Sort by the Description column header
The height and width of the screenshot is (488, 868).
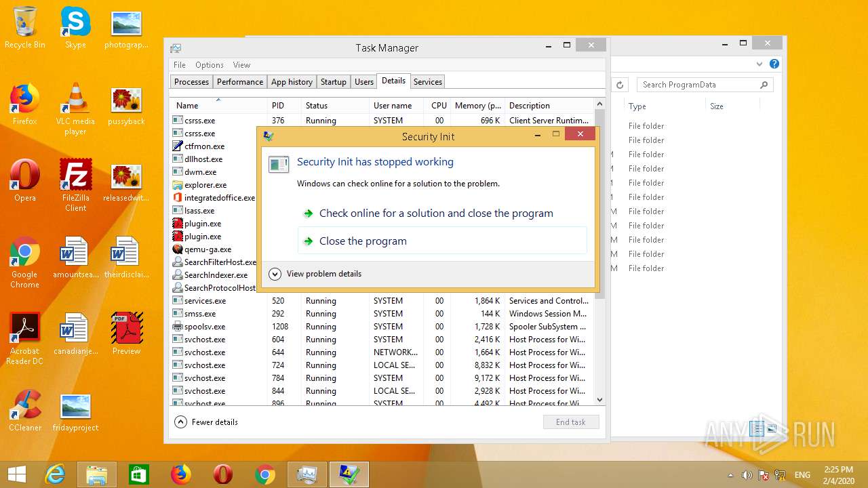(x=549, y=106)
